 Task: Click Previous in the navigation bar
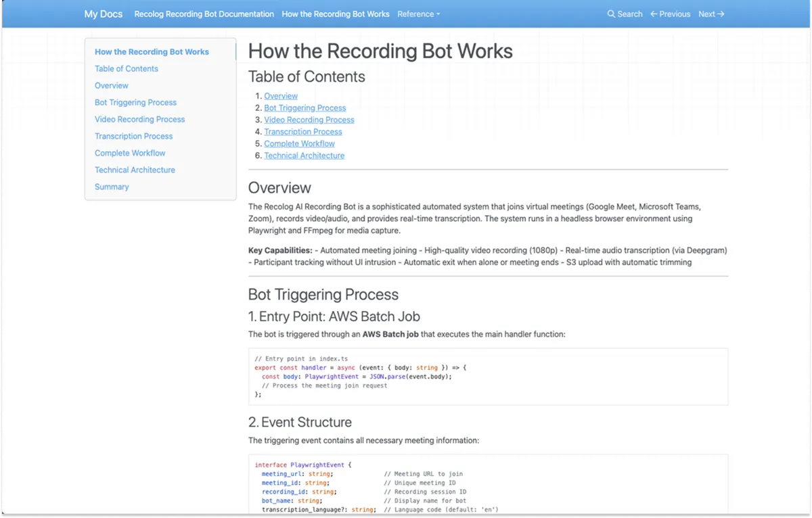675,14
